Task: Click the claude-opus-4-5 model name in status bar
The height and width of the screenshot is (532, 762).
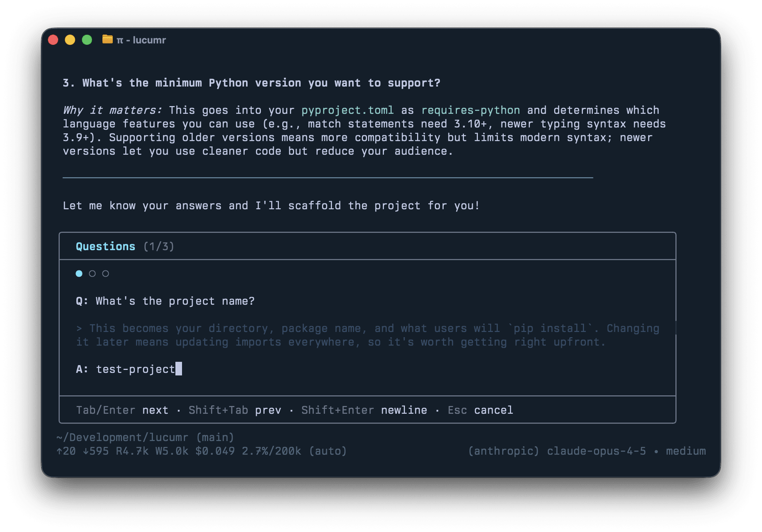Action: point(596,451)
